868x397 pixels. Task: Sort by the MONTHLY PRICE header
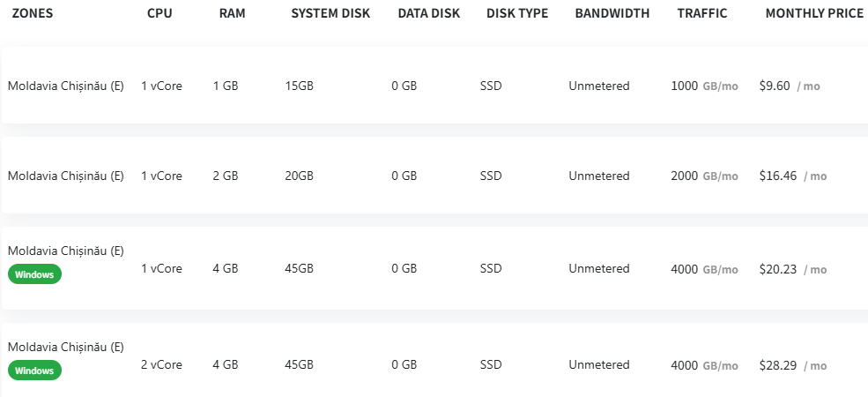(813, 13)
